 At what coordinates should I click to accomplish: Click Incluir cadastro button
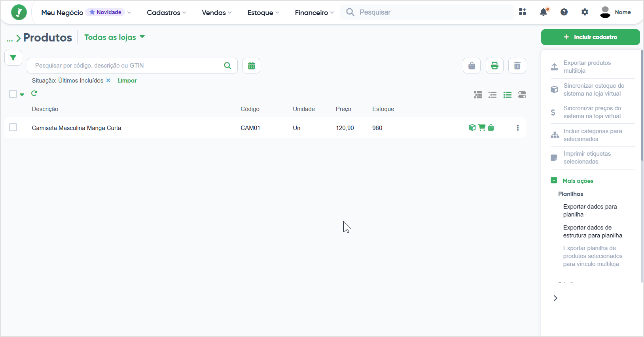coord(590,37)
